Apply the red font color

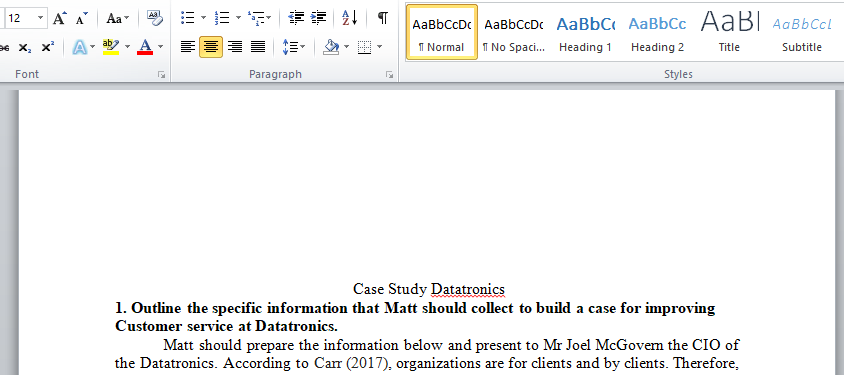tap(145, 47)
